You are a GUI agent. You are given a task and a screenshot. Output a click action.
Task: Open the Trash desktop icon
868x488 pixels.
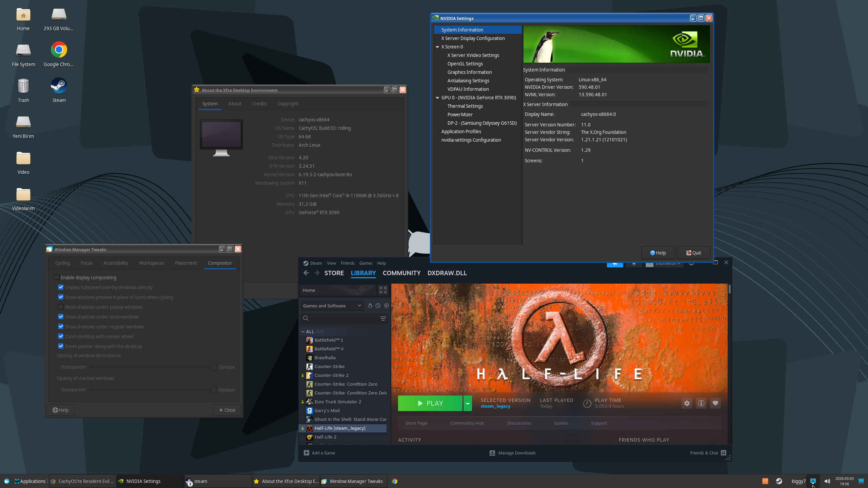tap(23, 86)
